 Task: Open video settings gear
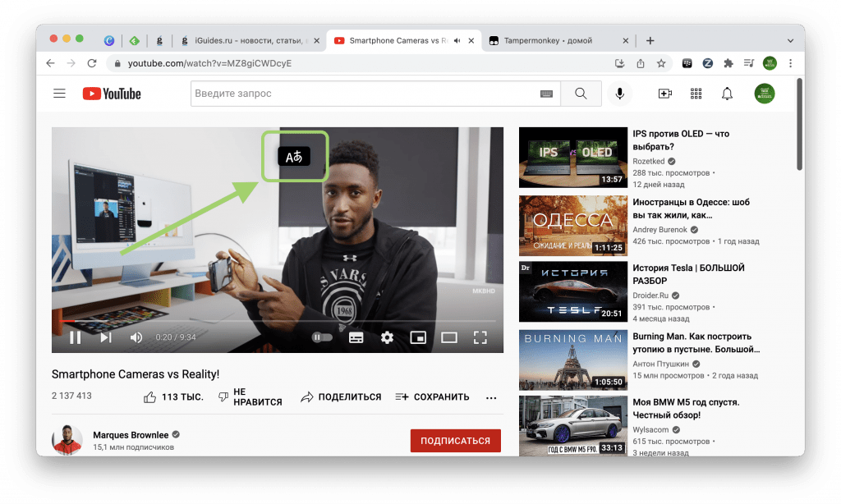387,337
